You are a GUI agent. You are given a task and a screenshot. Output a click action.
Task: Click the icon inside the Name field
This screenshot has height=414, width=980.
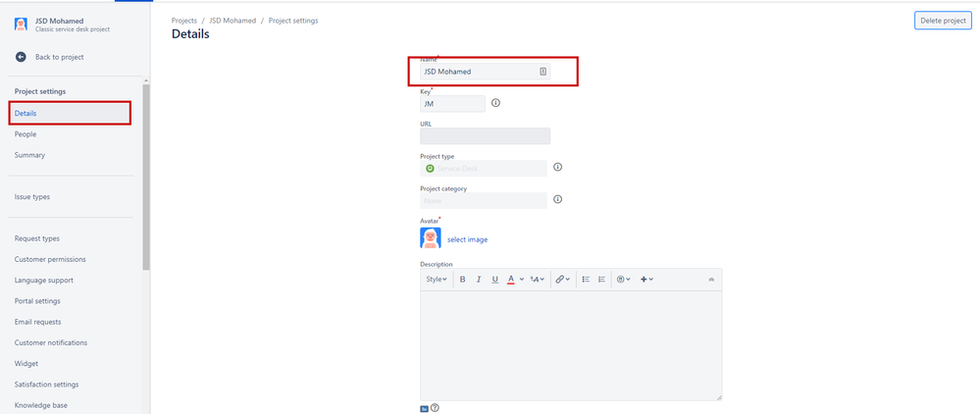(542, 72)
